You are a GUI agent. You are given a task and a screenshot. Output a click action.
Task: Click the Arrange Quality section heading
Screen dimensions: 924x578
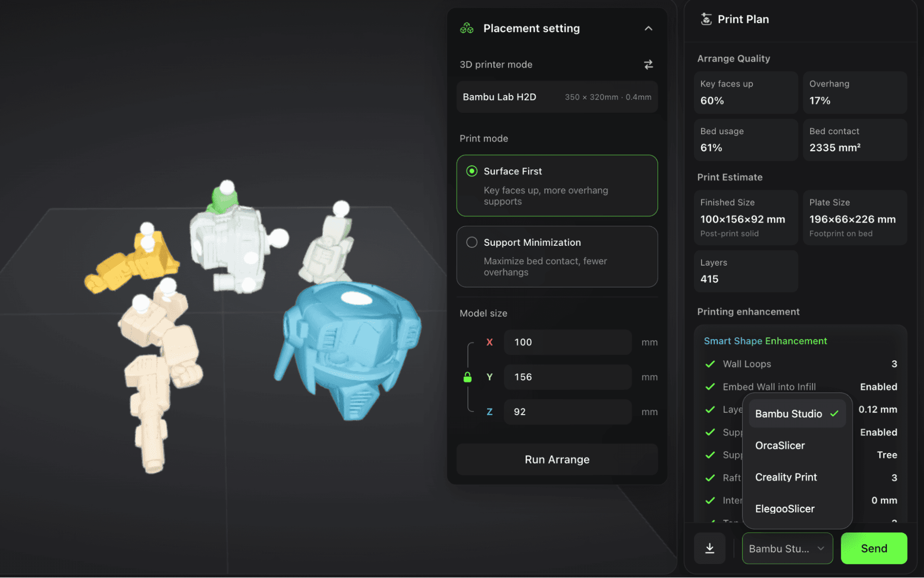(x=733, y=59)
